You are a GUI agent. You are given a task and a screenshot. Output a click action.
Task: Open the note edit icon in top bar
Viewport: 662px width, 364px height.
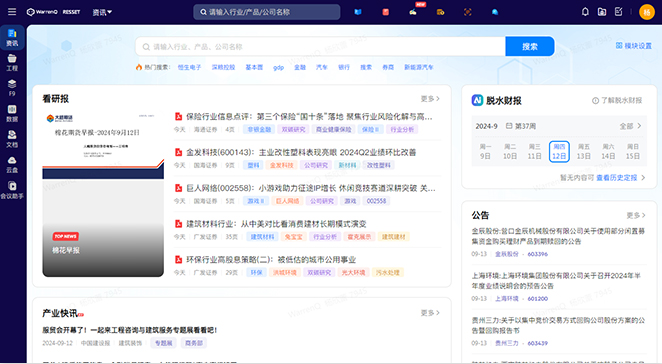point(619,12)
